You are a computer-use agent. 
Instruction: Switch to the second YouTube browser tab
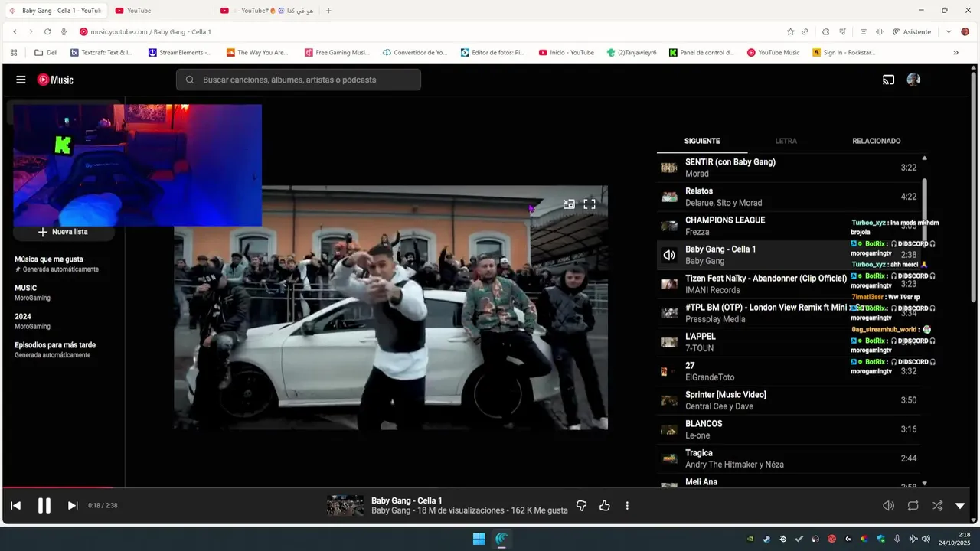(159, 11)
